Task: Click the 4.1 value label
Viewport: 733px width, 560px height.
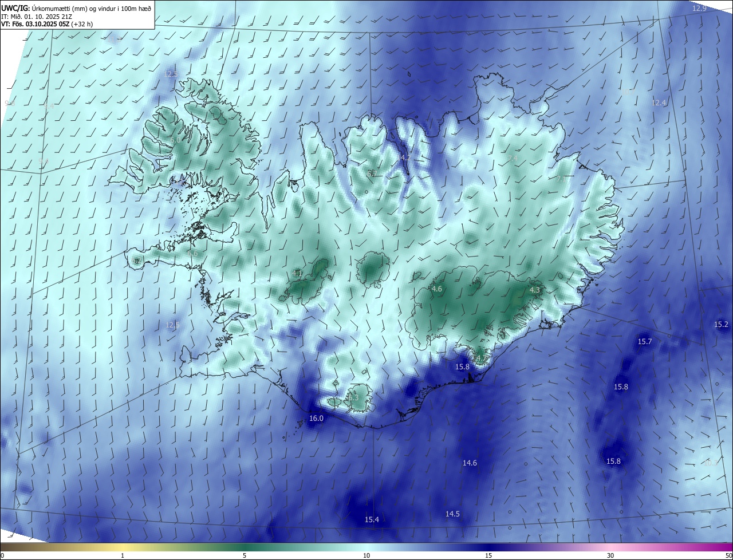Action: pyautogui.click(x=297, y=273)
